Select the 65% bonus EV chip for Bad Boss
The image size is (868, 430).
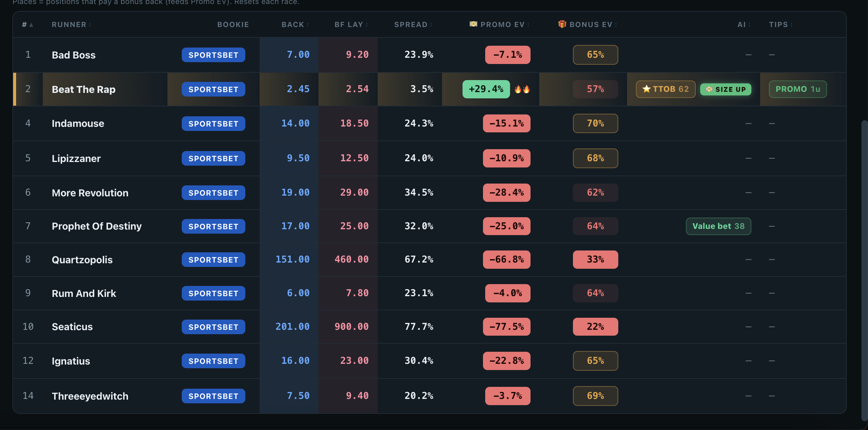point(595,55)
